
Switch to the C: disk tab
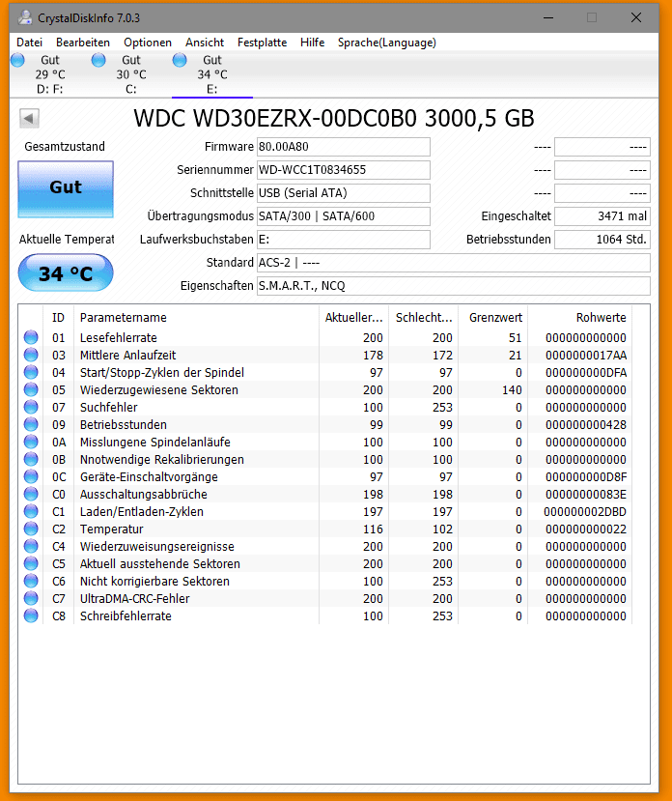click(131, 74)
